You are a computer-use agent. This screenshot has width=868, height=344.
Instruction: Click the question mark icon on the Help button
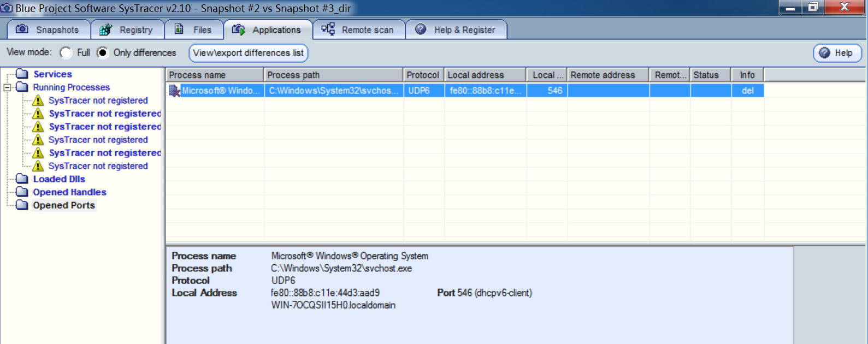tap(825, 53)
